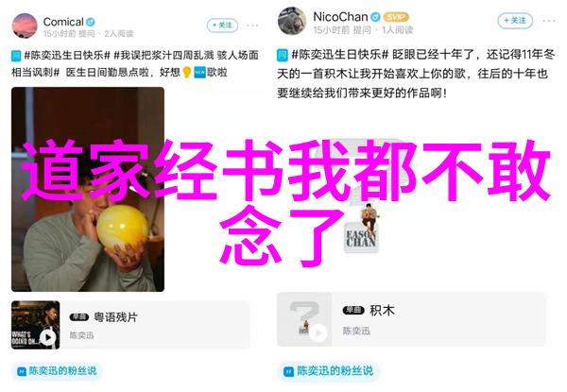This screenshot has width=567, height=392.
Task: Click the verified badge next to NicoChan
Action: point(376,17)
